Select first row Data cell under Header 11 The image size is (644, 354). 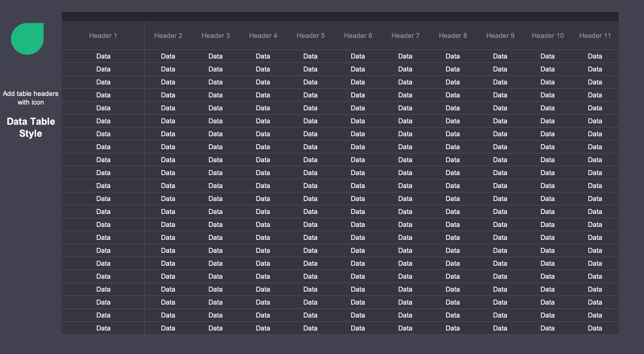click(x=595, y=56)
